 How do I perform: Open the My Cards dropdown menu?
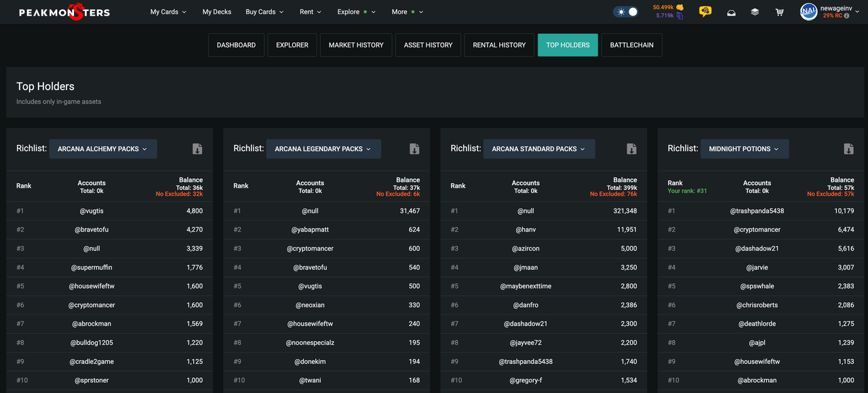click(x=168, y=12)
